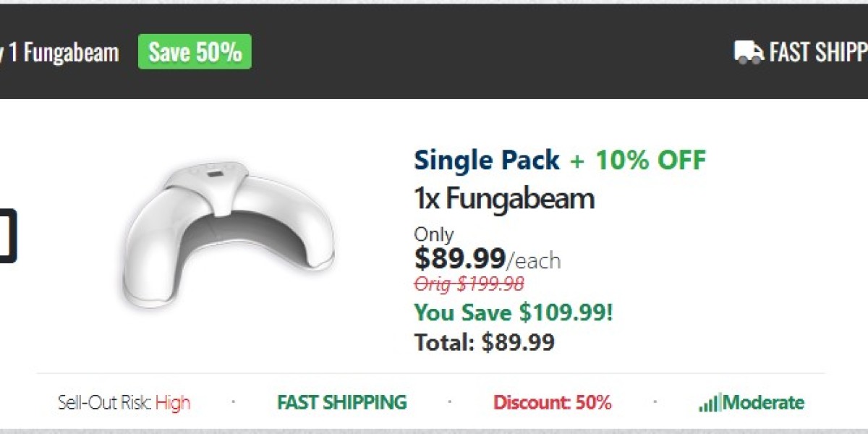This screenshot has height=434, width=868.
Task: Click the Moderate demand label
Action: click(x=763, y=402)
